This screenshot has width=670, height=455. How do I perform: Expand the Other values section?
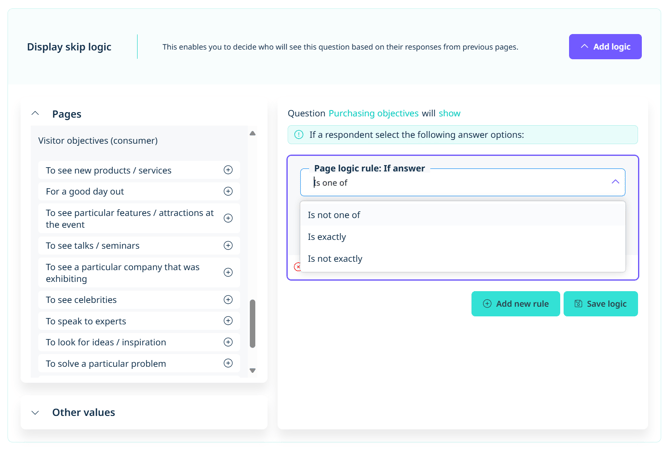tap(36, 412)
